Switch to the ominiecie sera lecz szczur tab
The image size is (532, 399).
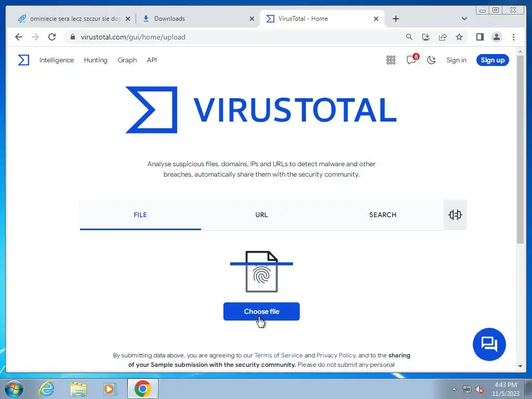pyautogui.click(x=73, y=19)
